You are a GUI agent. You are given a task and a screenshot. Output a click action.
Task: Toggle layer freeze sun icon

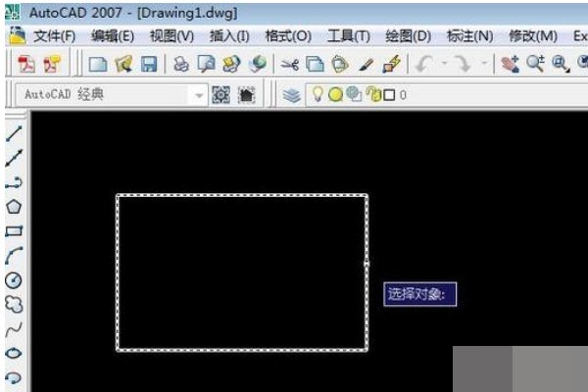click(335, 95)
